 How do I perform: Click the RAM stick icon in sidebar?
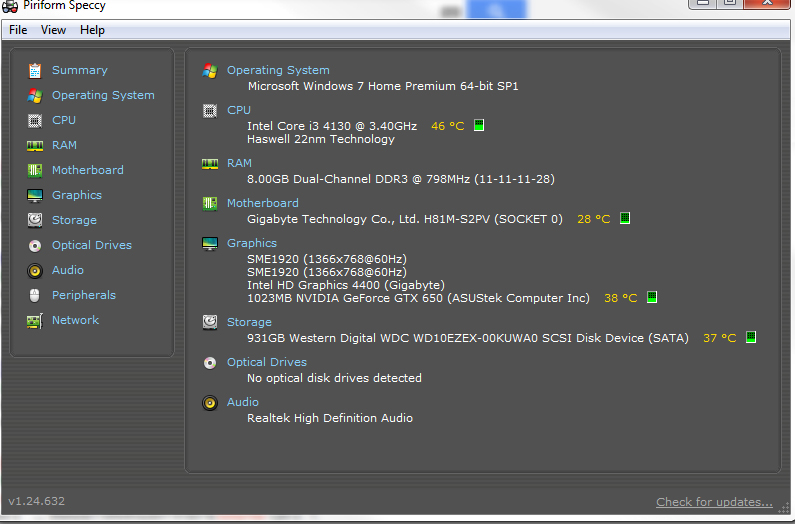(34, 146)
